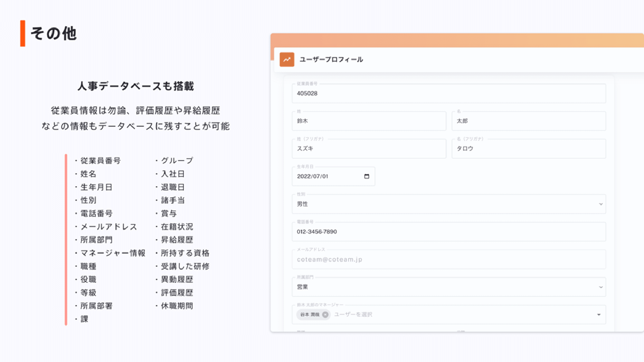Click the 谷本 潤哉 user chip
644x362 pixels.
[309, 315]
